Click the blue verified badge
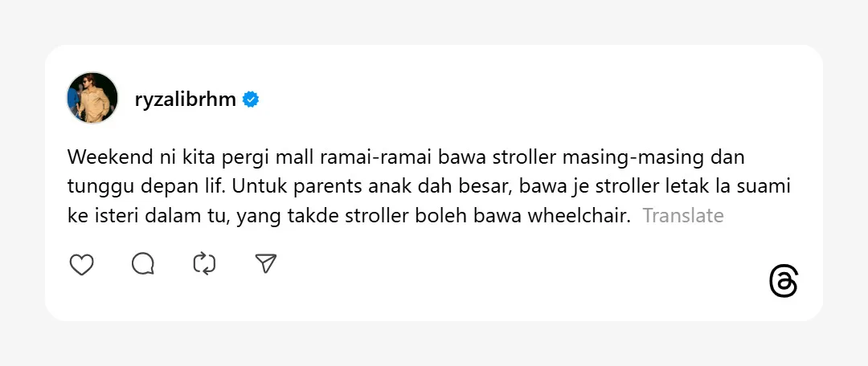This screenshot has height=366, width=868. [251, 100]
